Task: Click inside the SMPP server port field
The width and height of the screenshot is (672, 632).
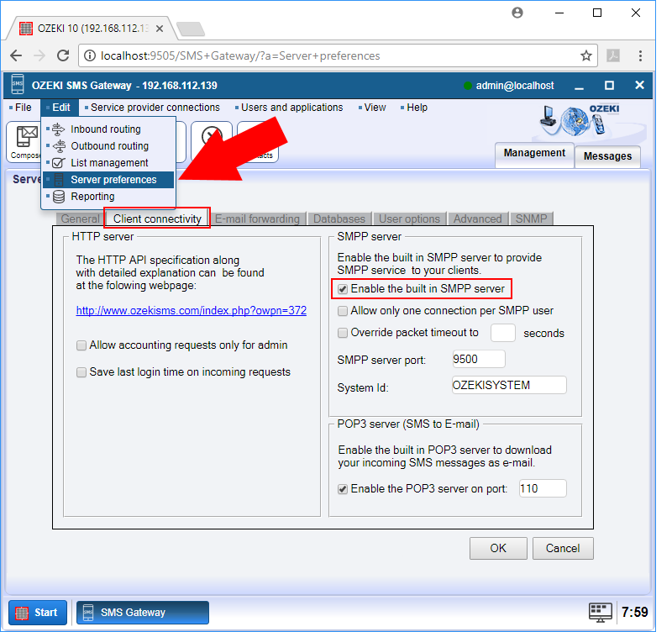Action: 477,359
